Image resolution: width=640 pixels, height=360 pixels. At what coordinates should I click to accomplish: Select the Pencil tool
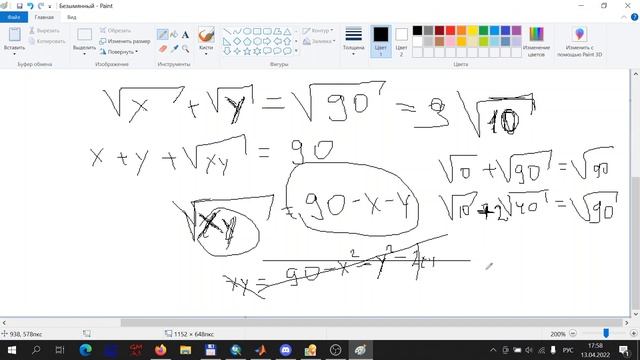(162, 34)
